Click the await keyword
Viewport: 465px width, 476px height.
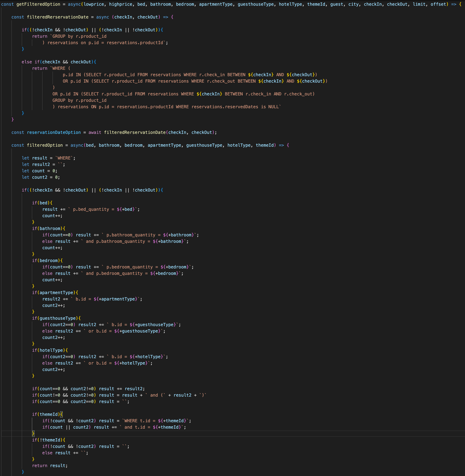pyautogui.click(x=95, y=132)
